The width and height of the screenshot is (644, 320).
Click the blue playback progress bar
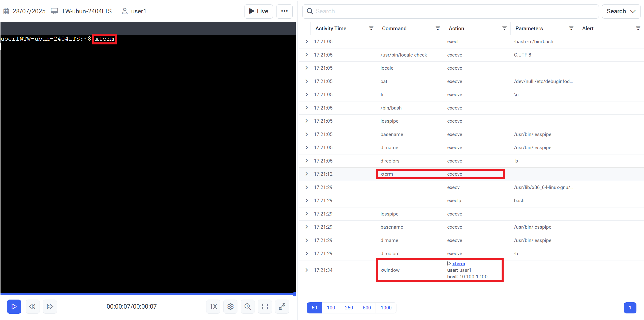[148, 294]
